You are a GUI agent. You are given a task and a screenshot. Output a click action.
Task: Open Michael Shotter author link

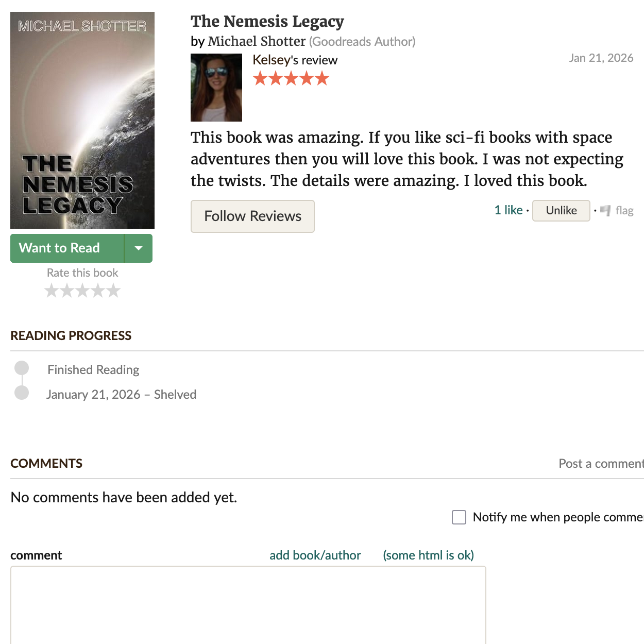(257, 41)
